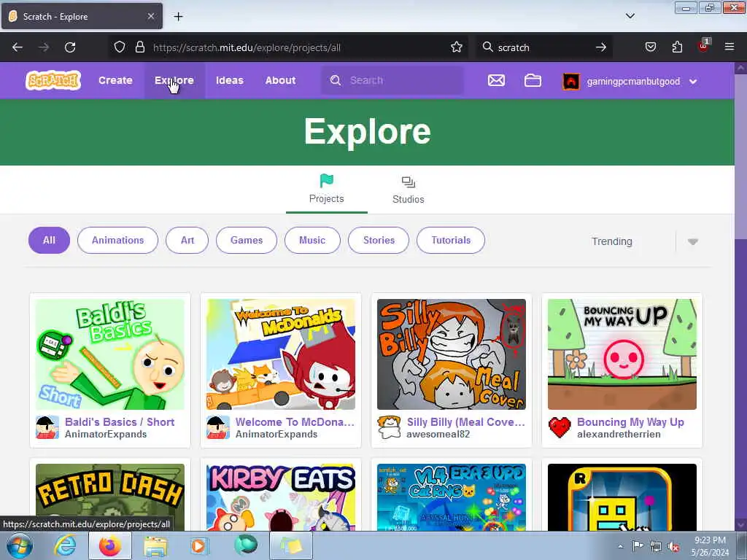747x560 pixels.
Task: Open File Explorer from the taskbar
Action: (x=155, y=547)
